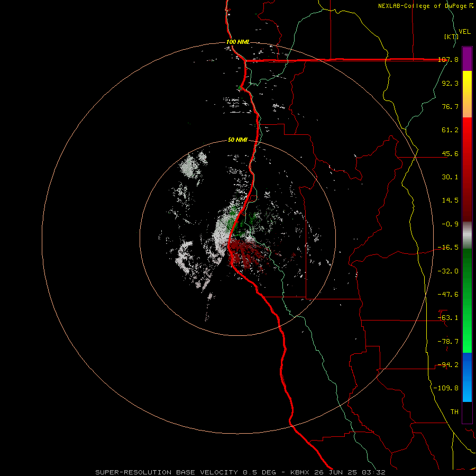Select the 92.3 legend value
Viewport: 476px width, 476px height.
click(450, 83)
